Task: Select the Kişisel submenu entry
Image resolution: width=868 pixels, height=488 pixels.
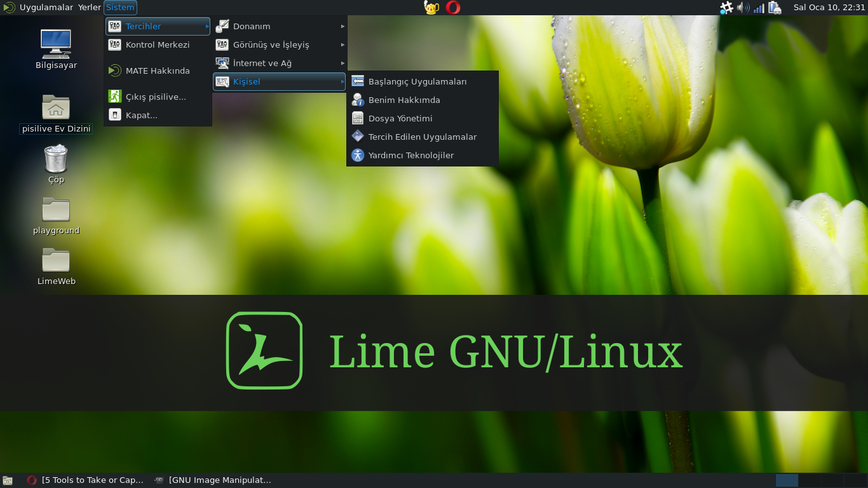Action: [280, 81]
